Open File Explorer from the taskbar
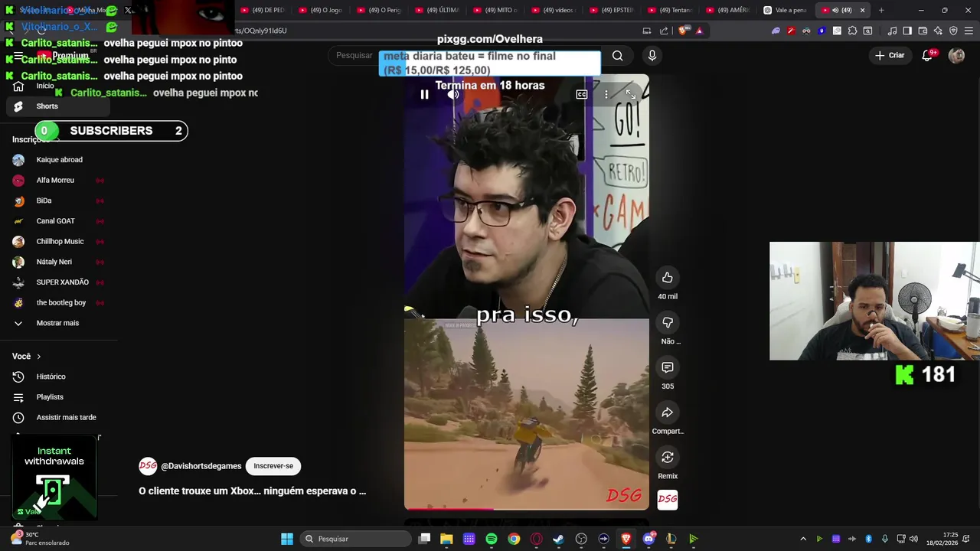The height and width of the screenshot is (551, 980). [446, 539]
